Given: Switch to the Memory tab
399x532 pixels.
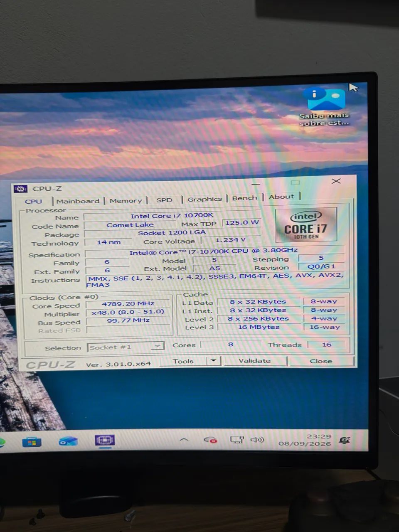Looking at the screenshot, I should pos(126,201).
